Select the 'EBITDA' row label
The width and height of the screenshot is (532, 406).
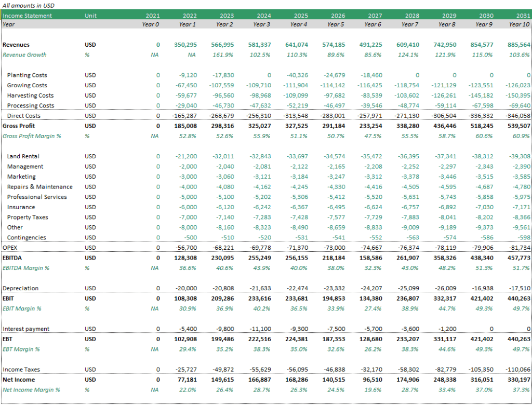[12, 258]
